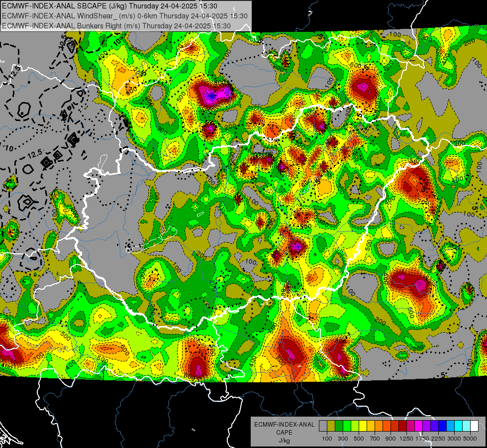Choose the pure blue legend swatch
This screenshot has width=487, height=448.
tap(442, 426)
